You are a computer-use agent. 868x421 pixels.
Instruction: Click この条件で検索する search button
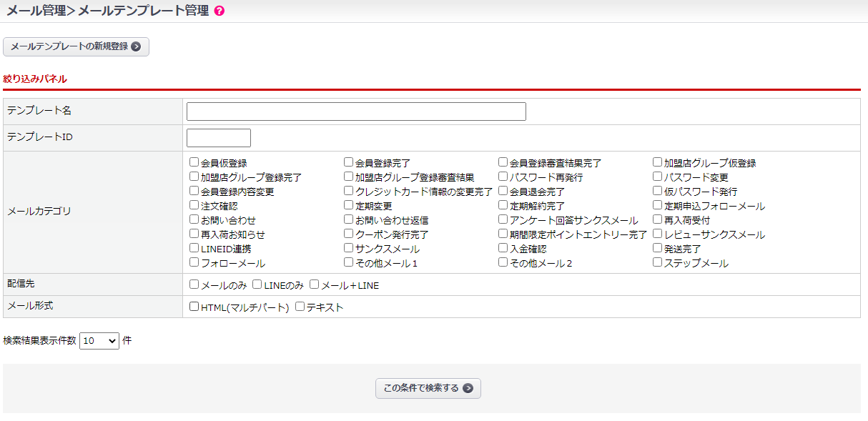(x=428, y=388)
